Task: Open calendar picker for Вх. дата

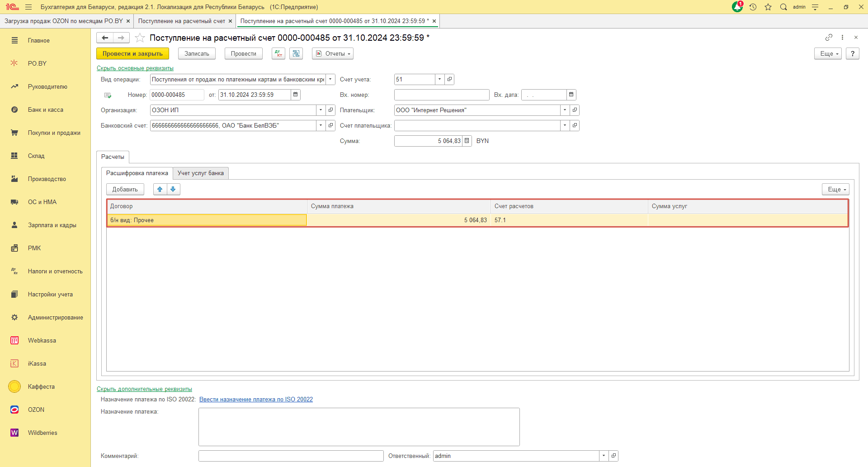Action: [x=571, y=95]
